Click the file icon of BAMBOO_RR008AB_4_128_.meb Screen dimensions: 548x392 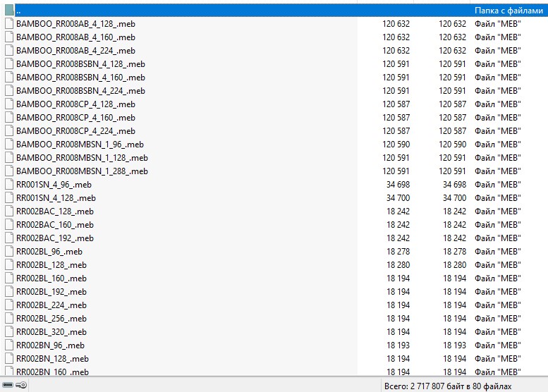pyautogui.click(x=9, y=24)
